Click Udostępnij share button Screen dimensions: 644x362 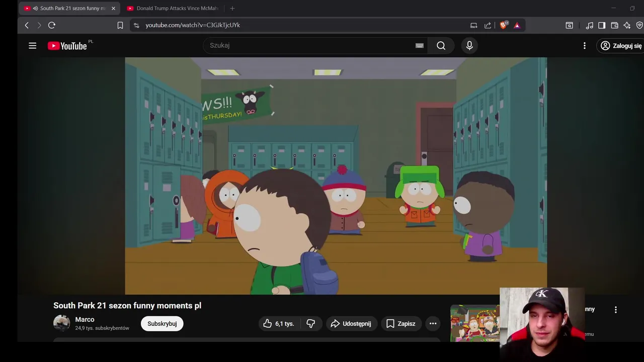coord(351,324)
